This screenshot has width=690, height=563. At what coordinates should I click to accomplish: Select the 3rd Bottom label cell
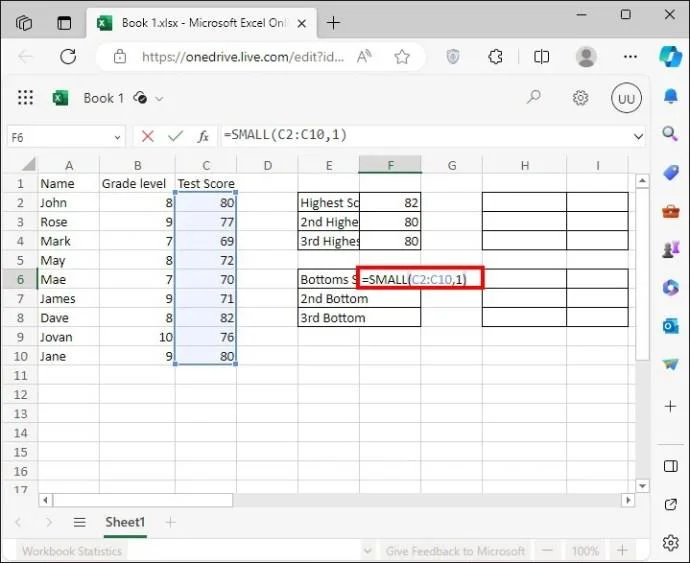[x=329, y=318]
